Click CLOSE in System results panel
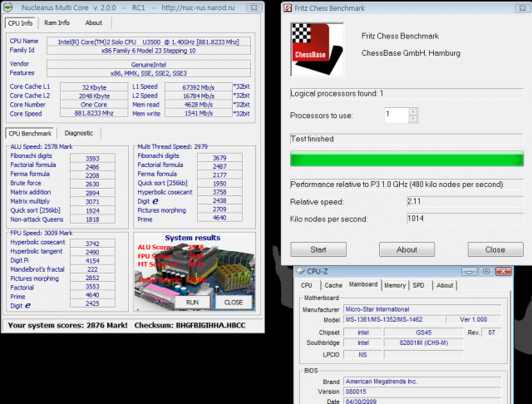 (x=233, y=303)
